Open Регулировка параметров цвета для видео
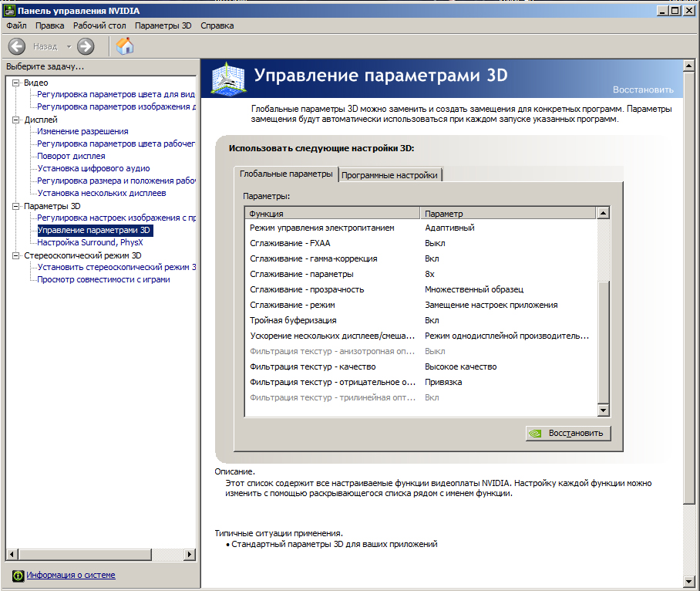Viewport: 700px width, 591px height. point(116,94)
